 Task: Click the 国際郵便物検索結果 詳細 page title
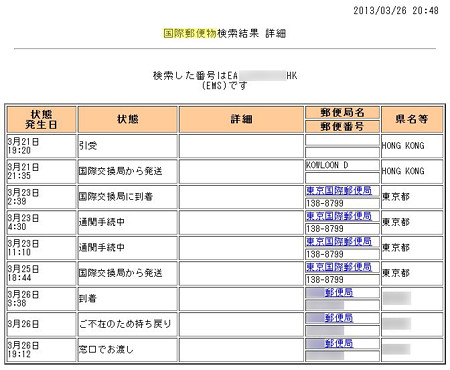[x=225, y=33]
